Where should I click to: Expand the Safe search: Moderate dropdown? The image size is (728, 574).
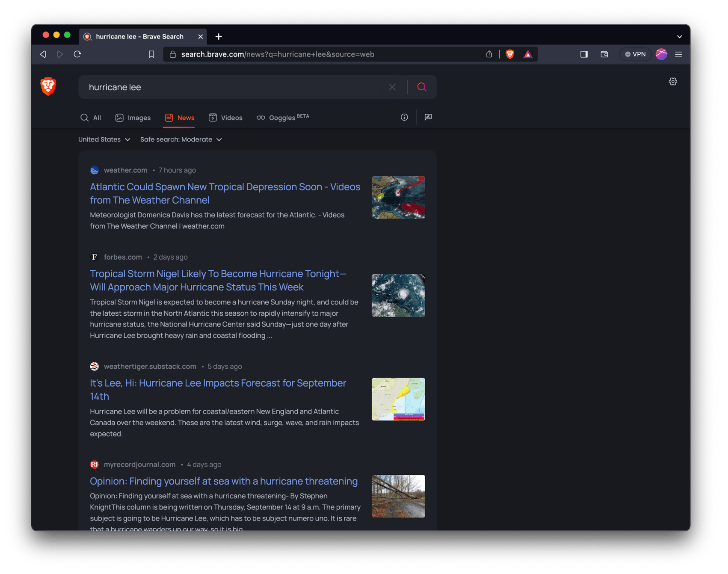pyautogui.click(x=181, y=139)
